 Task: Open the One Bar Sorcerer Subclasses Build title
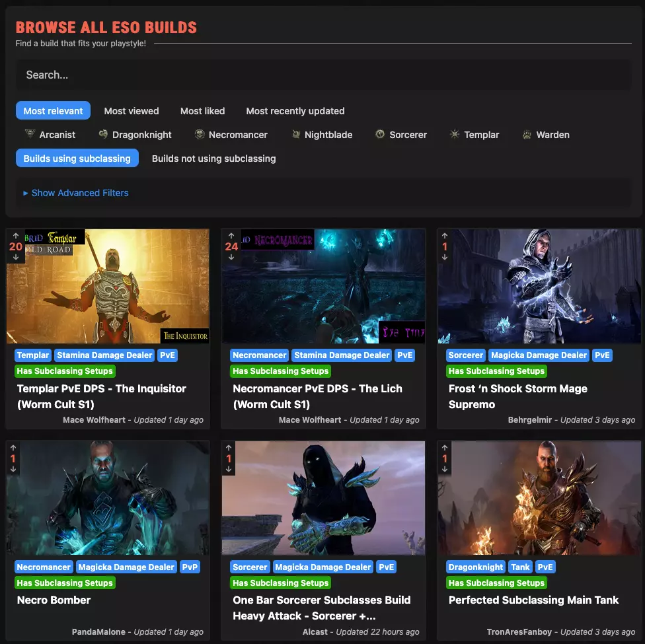coord(322,608)
